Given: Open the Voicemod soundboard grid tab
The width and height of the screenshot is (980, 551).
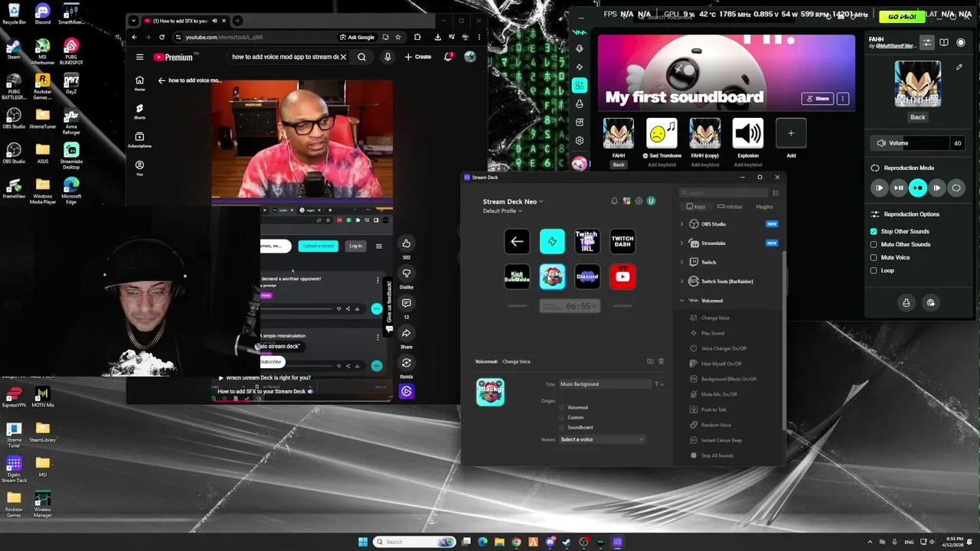Looking at the screenshot, I should coord(580,85).
